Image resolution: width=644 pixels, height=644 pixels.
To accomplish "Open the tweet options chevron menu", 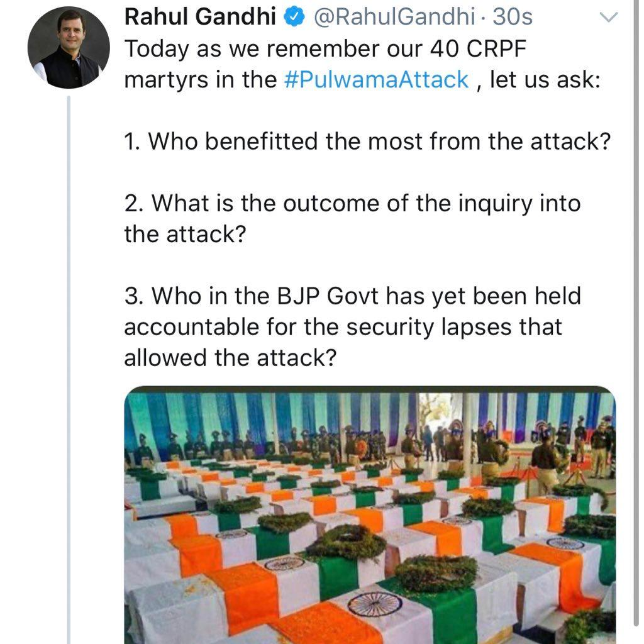I will coord(609,19).
